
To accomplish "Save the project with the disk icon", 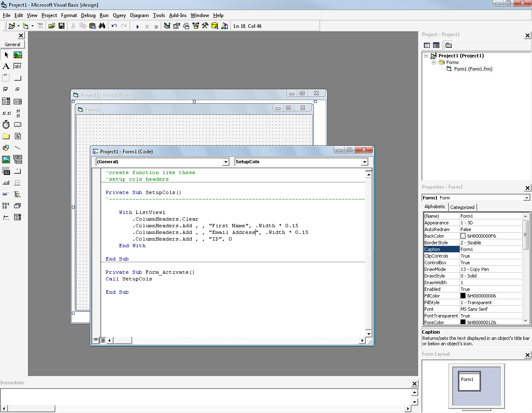I will pos(62,26).
